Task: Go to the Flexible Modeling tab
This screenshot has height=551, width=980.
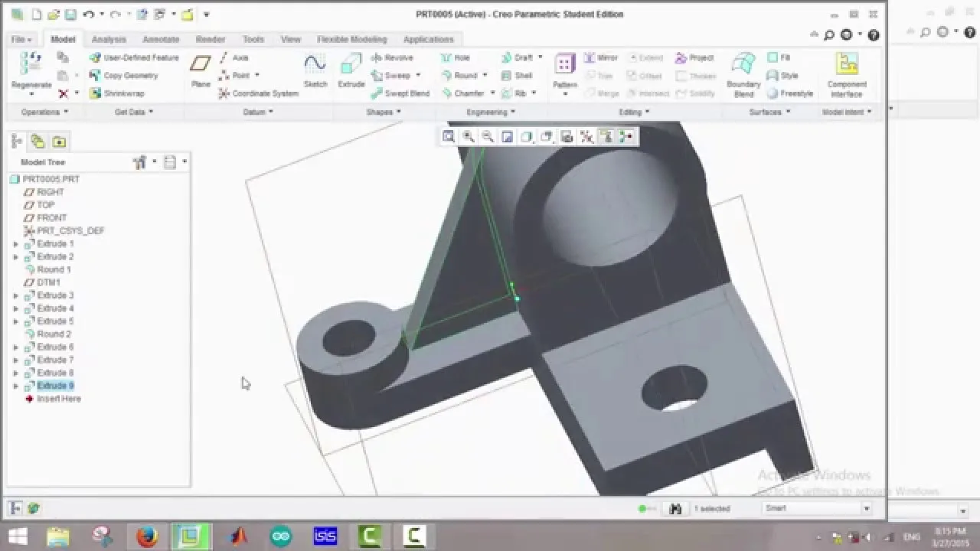Action: (x=352, y=39)
